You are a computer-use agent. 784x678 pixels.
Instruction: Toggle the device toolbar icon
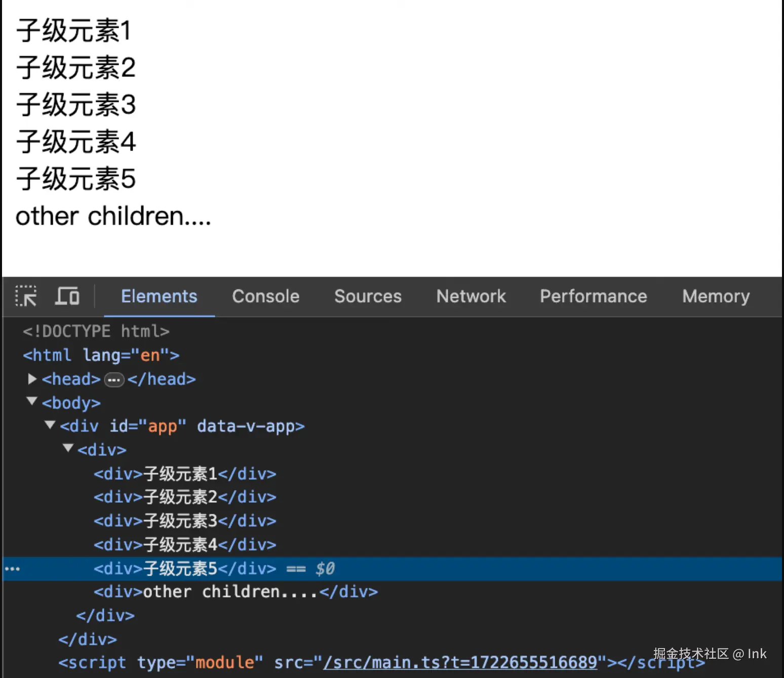point(67,296)
